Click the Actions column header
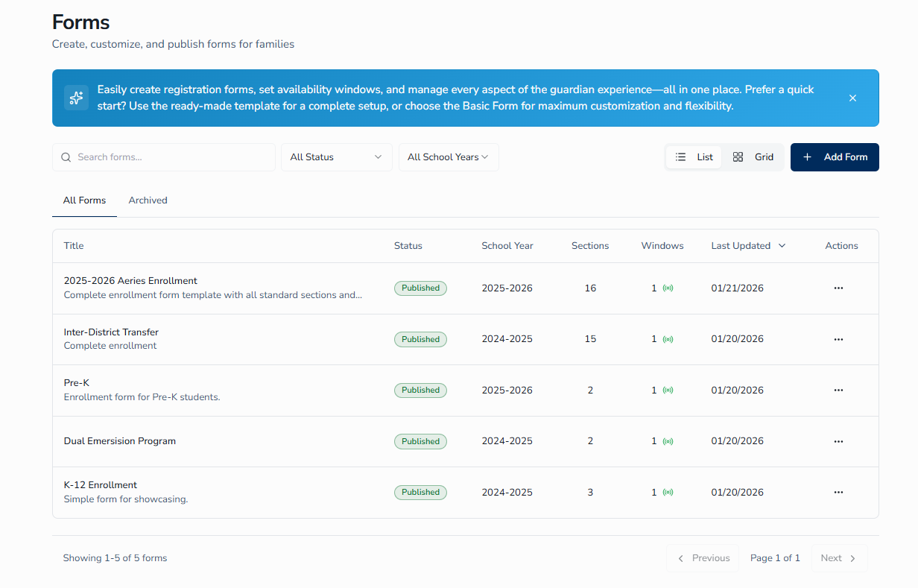 pyautogui.click(x=842, y=246)
